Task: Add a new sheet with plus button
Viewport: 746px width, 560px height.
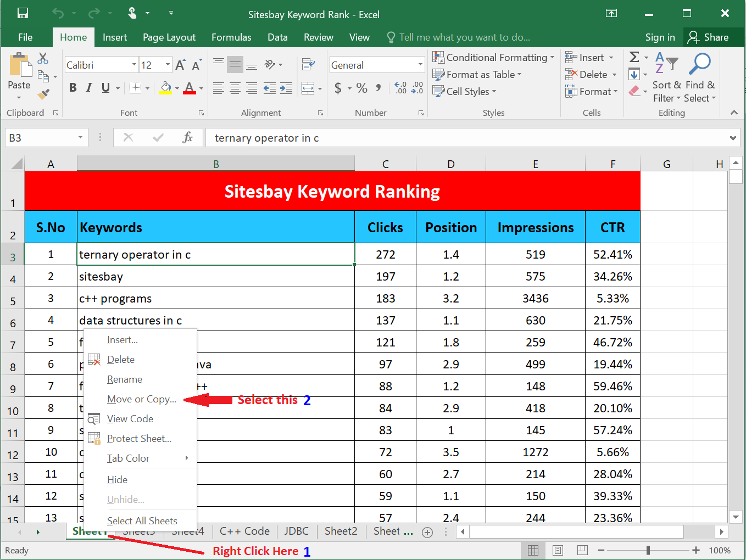Action: coord(427,532)
